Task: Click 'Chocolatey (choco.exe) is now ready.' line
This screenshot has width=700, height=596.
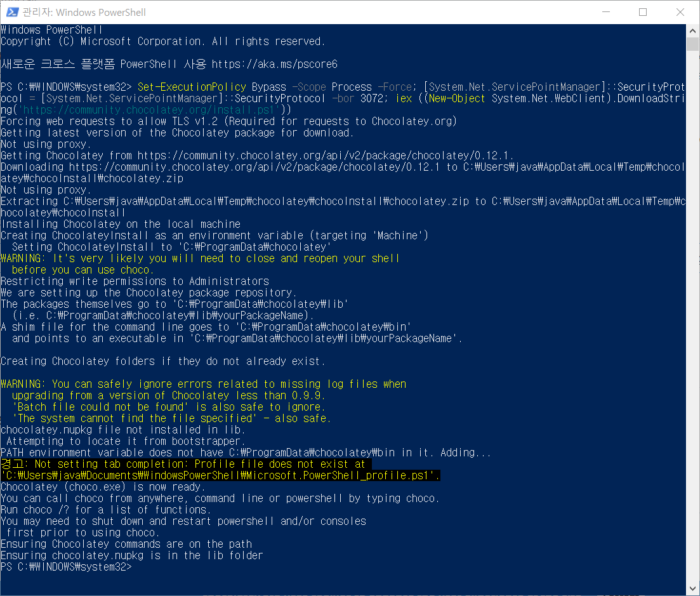Action: (103, 487)
